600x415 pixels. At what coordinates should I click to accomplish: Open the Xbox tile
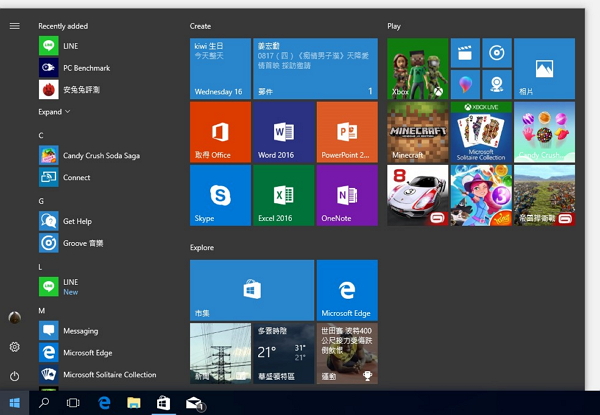point(417,68)
